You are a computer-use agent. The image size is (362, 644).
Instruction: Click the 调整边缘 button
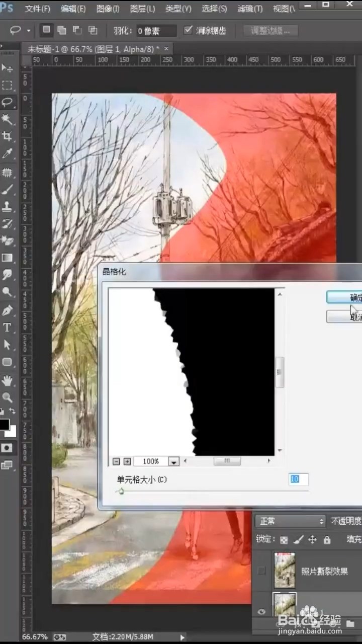(270, 31)
